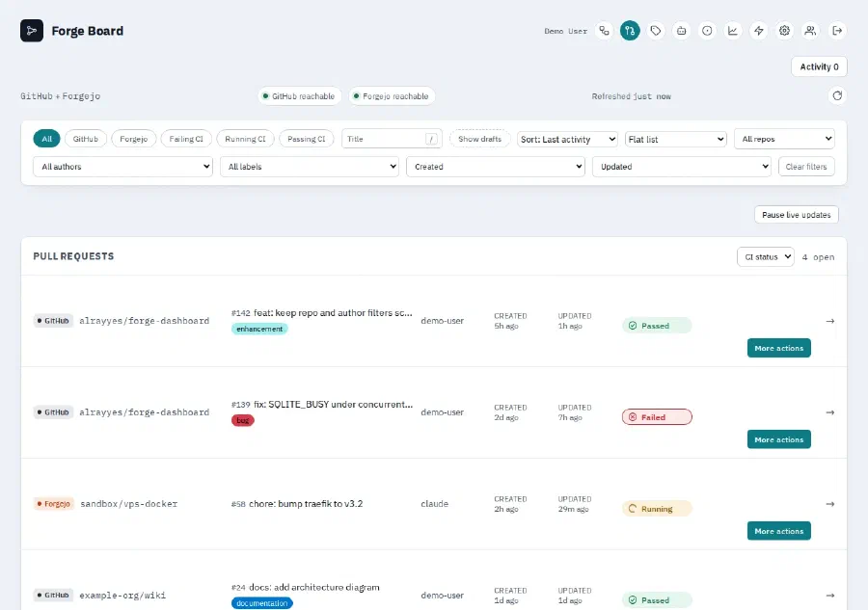Click arrow icon for PR #24
This screenshot has height=610, width=868.
tap(829, 596)
